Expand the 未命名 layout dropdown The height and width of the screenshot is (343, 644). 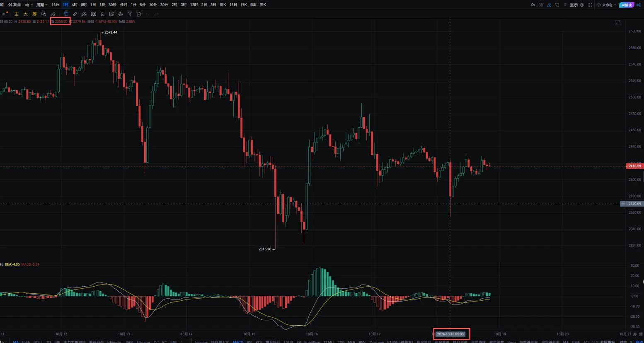606,5
